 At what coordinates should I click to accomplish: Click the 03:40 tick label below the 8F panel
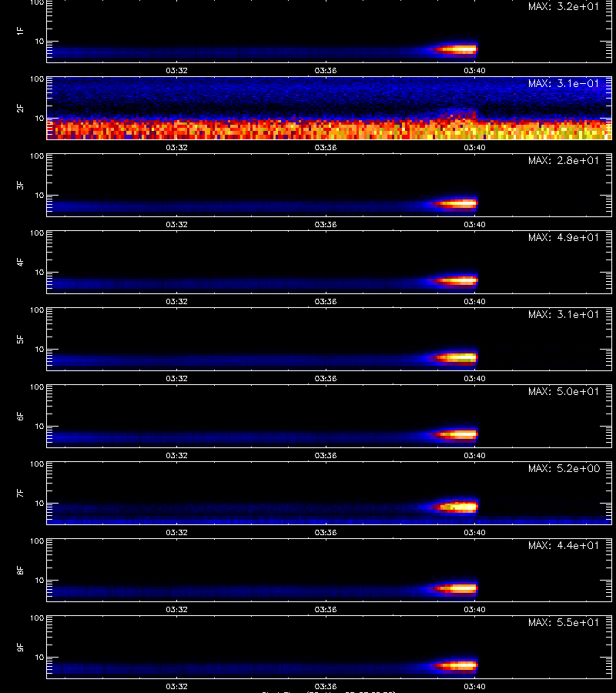[474, 610]
